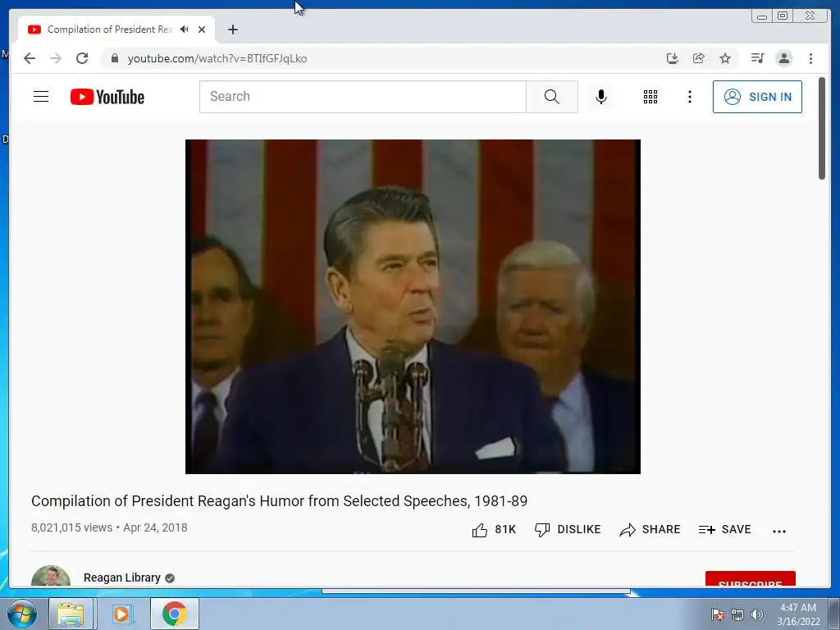The image size is (840, 630).
Task: Click the SIGN IN button
Action: (x=757, y=97)
